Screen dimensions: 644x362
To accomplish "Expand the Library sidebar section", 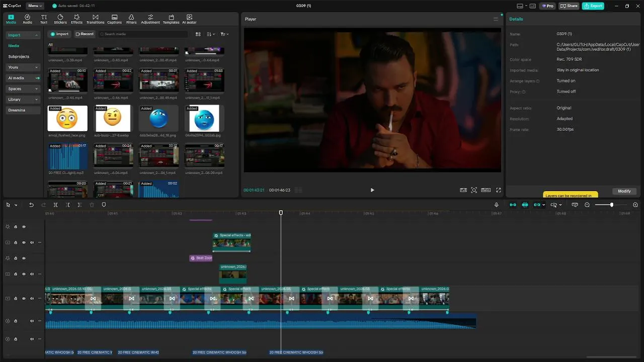I will coord(23,100).
